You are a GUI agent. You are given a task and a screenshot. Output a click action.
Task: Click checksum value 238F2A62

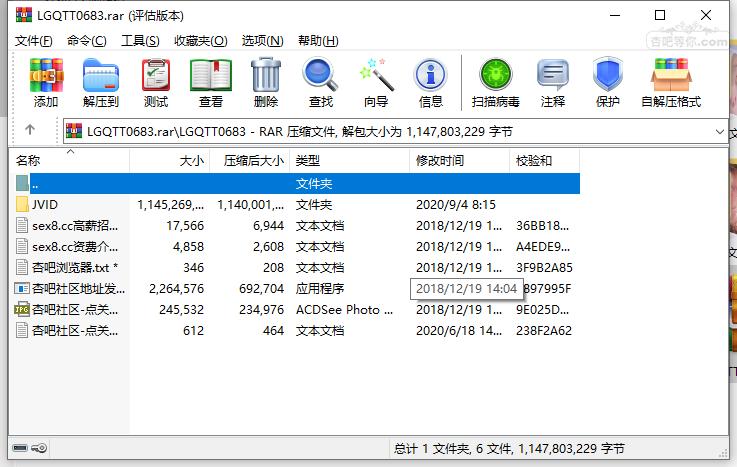pyautogui.click(x=544, y=331)
